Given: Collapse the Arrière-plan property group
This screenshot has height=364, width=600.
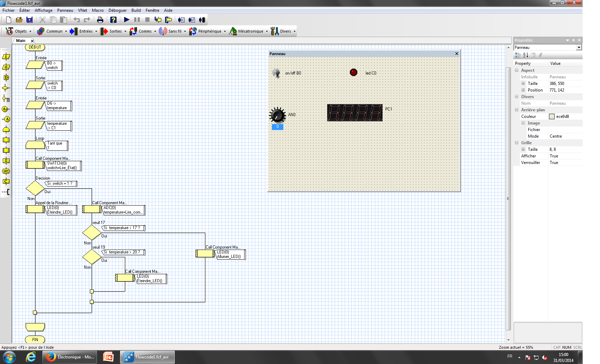Looking at the screenshot, I should tap(516, 110).
